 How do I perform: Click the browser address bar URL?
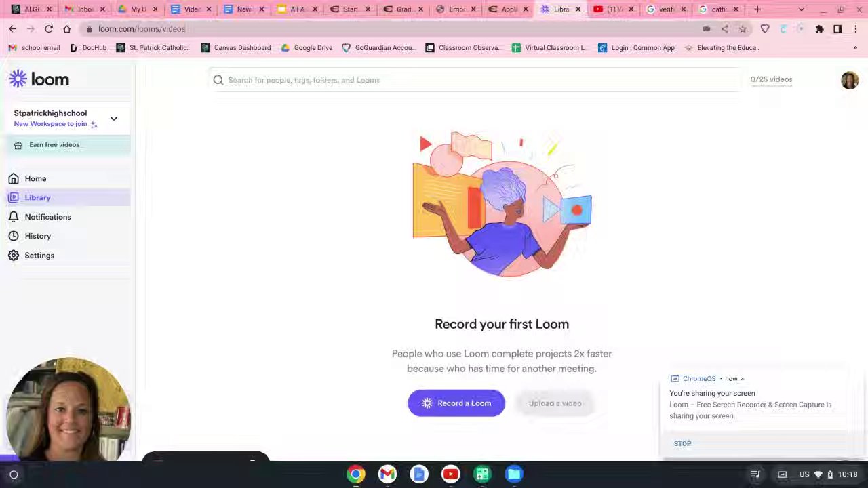pyautogui.click(x=142, y=29)
